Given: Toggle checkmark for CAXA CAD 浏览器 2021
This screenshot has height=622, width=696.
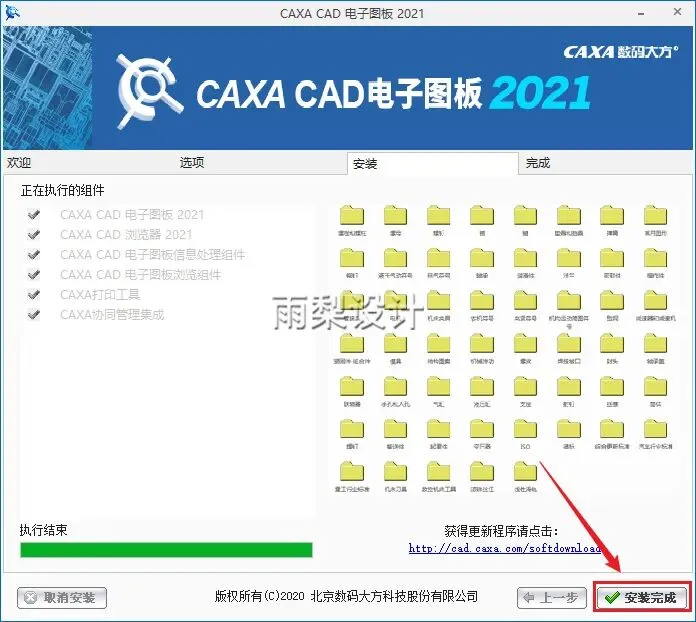Looking at the screenshot, I should (34, 234).
